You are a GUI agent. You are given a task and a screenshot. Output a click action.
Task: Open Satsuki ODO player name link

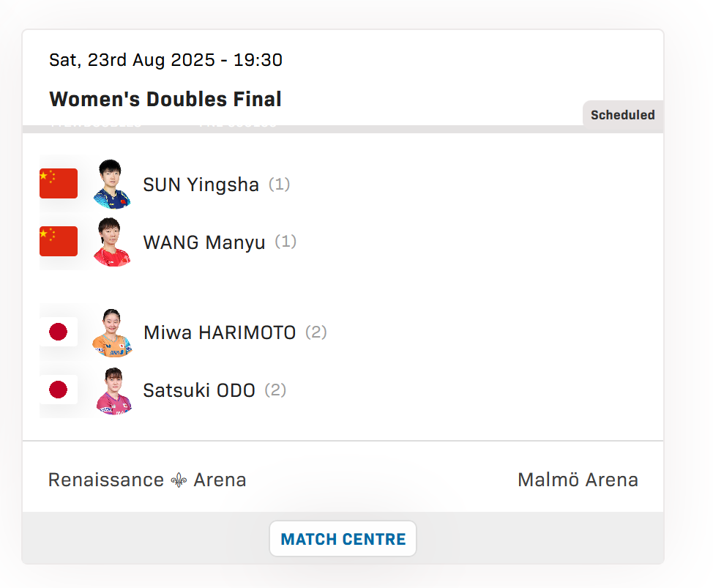coord(198,390)
